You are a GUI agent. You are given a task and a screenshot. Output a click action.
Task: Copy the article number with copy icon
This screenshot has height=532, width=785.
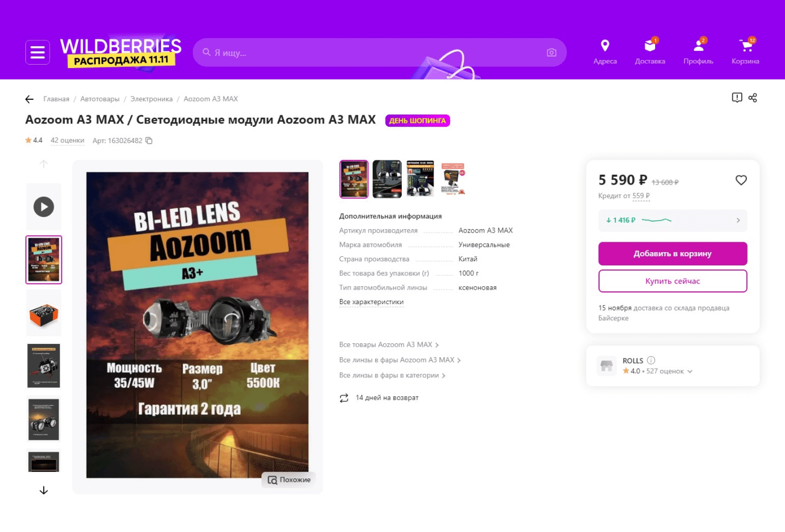[x=149, y=141]
